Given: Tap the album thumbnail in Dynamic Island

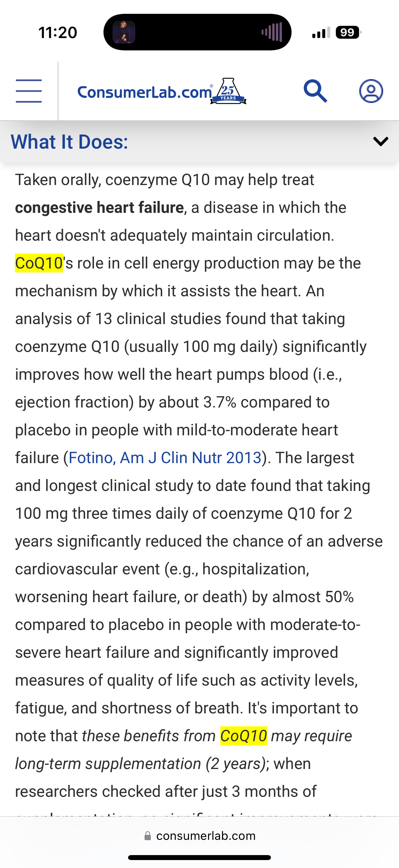Looking at the screenshot, I should click(x=124, y=32).
